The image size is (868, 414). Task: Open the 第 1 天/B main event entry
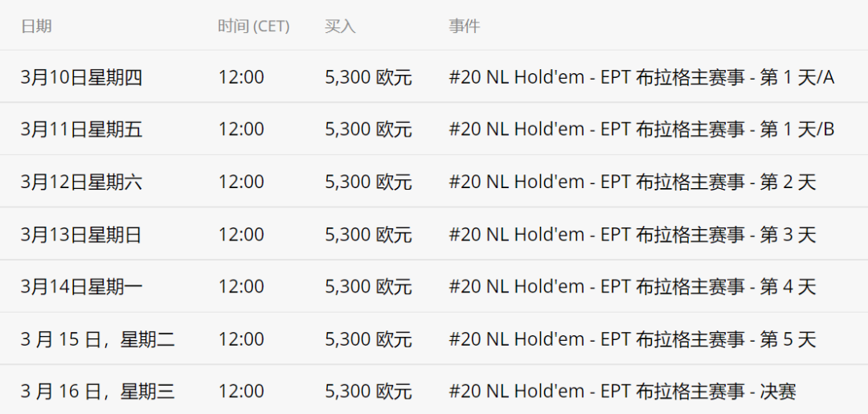coord(641,129)
